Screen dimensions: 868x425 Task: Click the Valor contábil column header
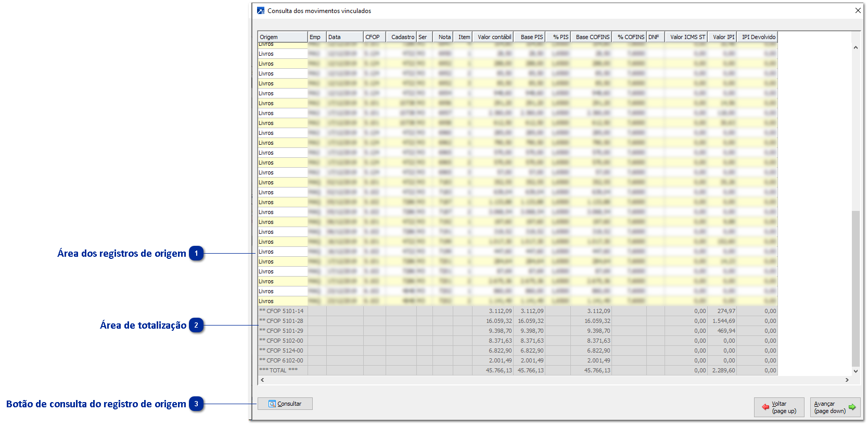click(x=493, y=37)
